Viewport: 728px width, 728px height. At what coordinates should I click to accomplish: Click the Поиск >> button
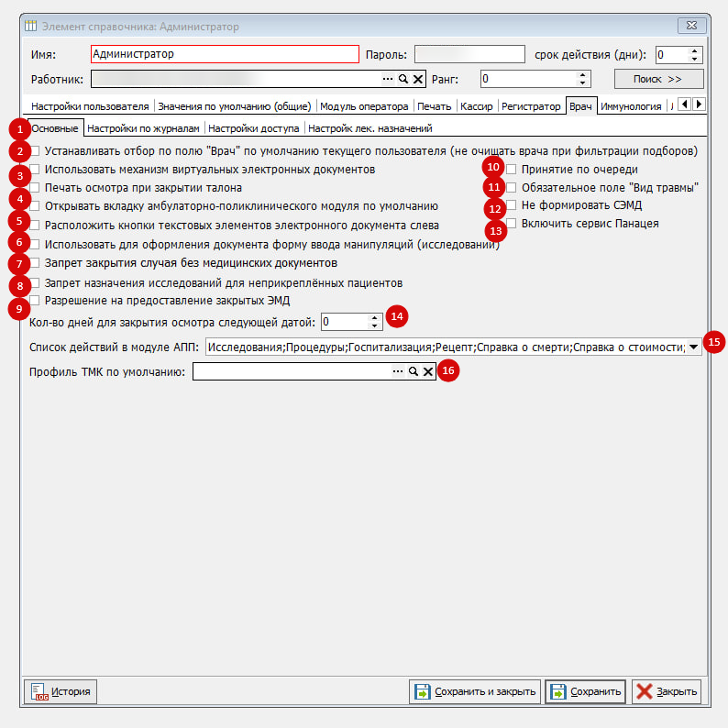tap(658, 79)
